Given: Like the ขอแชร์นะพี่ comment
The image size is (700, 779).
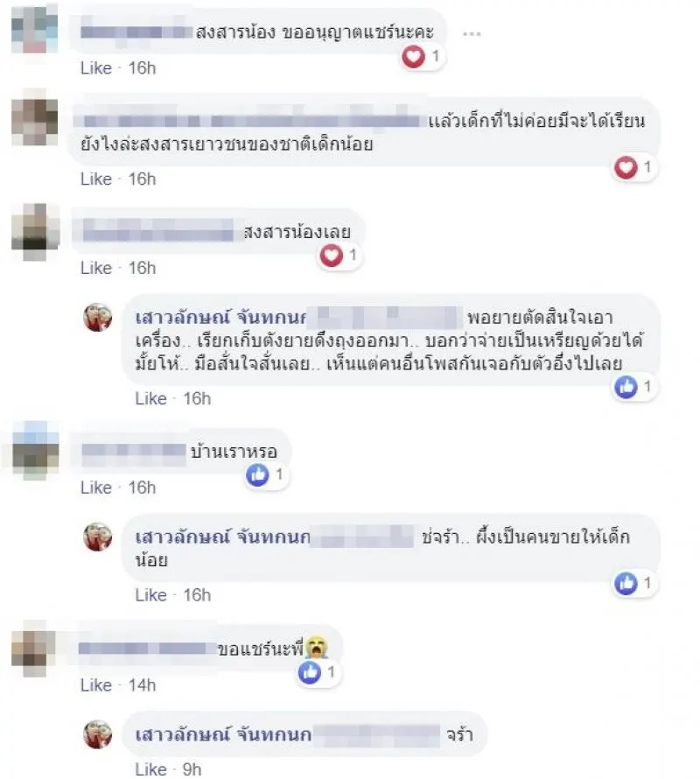Looking at the screenshot, I should click(x=96, y=685).
